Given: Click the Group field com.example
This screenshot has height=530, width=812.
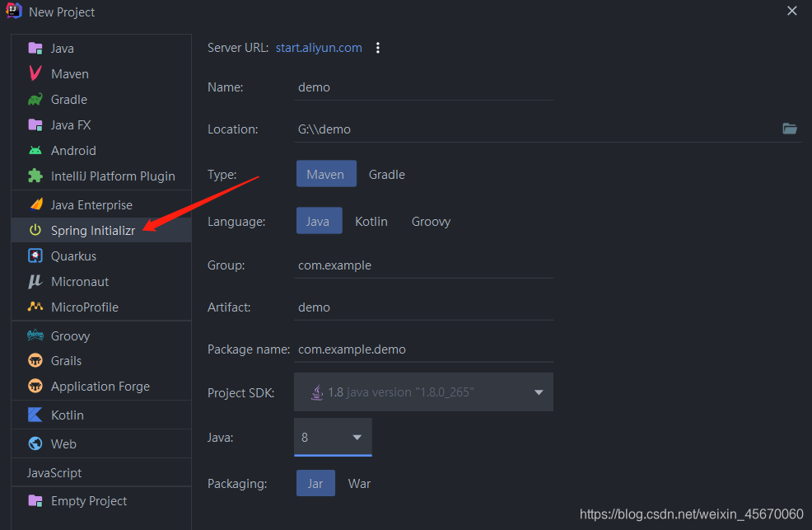Looking at the screenshot, I should (x=423, y=265).
